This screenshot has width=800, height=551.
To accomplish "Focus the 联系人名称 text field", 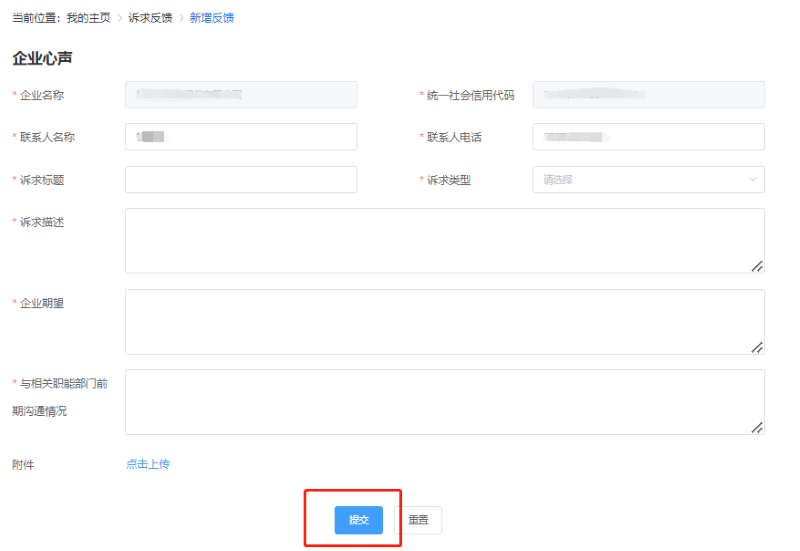I will tap(241, 137).
